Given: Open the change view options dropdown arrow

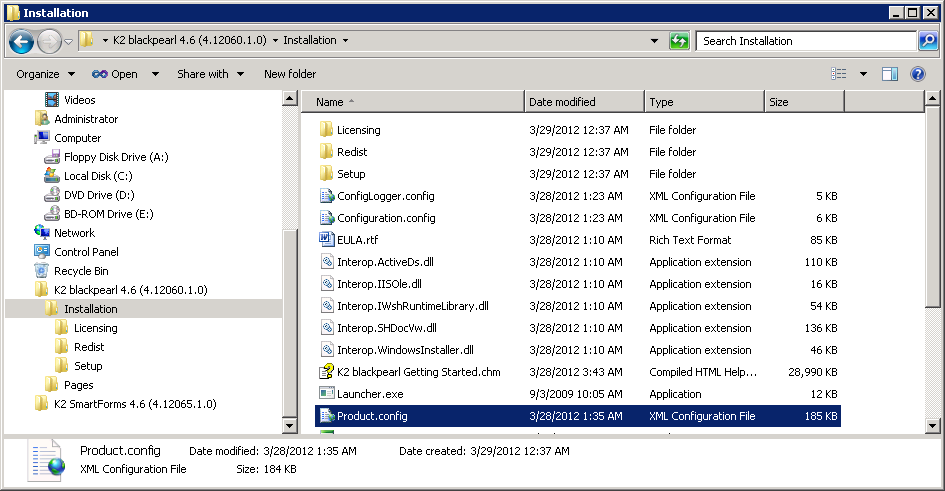Looking at the screenshot, I should 862,74.
